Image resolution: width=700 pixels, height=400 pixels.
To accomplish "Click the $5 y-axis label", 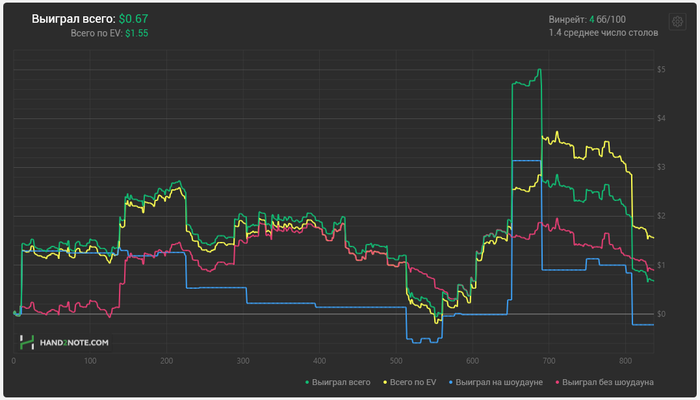I will pyautogui.click(x=661, y=70).
